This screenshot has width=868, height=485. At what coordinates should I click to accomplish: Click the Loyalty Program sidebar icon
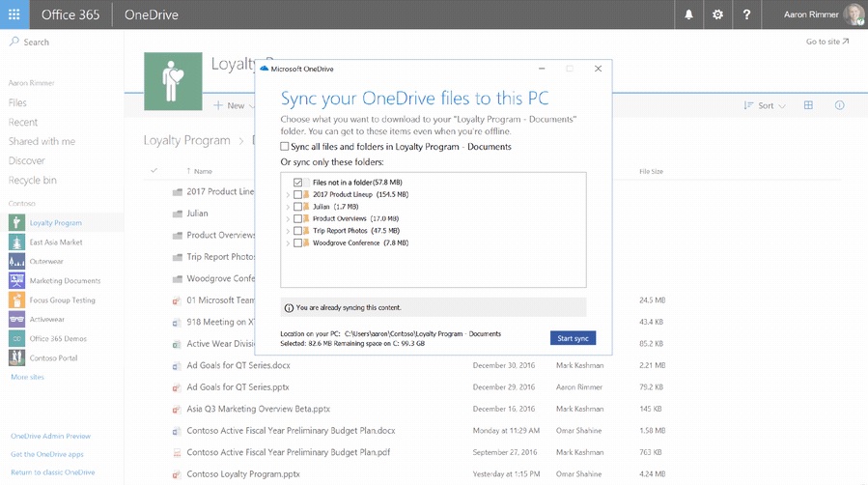(x=16, y=222)
